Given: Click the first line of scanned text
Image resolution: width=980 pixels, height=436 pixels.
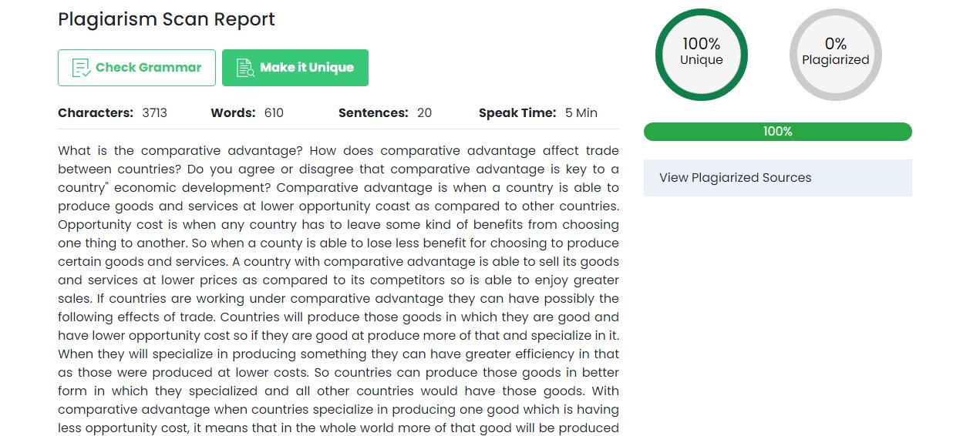Looking at the screenshot, I should 338,151.
